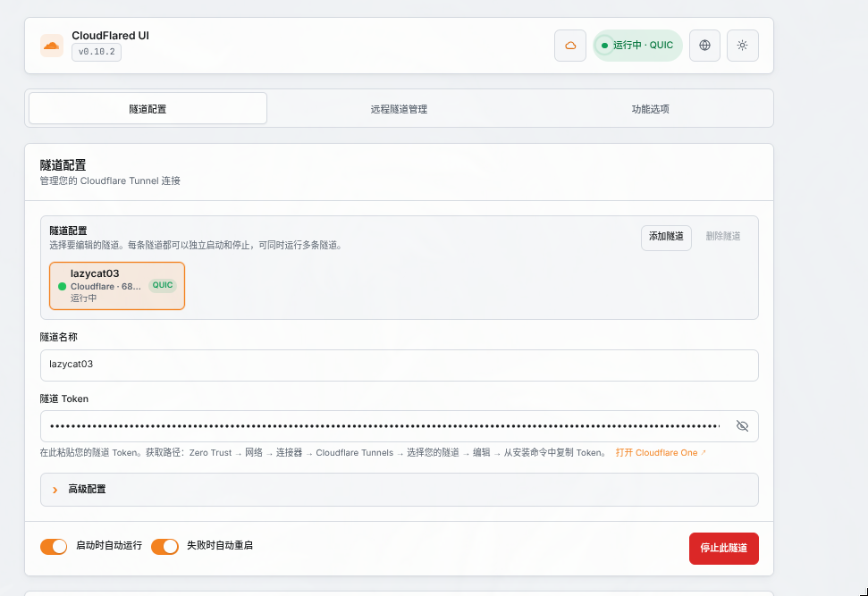This screenshot has height=596, width=868.
Task: Click the CloudFlared UI title text
Action: click(110, 36)
